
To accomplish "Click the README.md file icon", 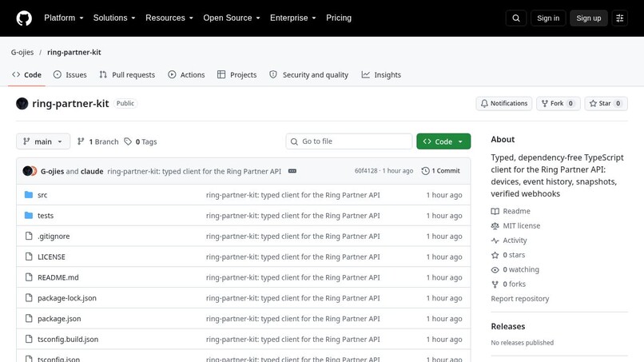I will coord(28,277).
